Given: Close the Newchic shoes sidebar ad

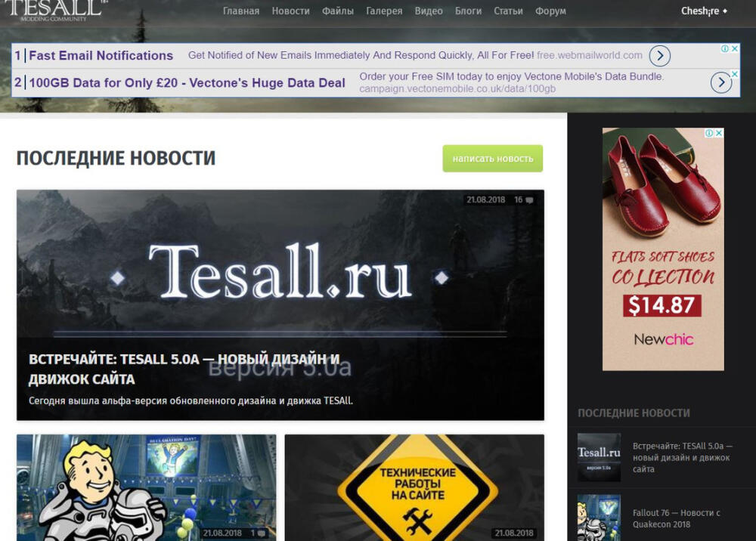Looking at the screenshot, I should tap(719, 133).
